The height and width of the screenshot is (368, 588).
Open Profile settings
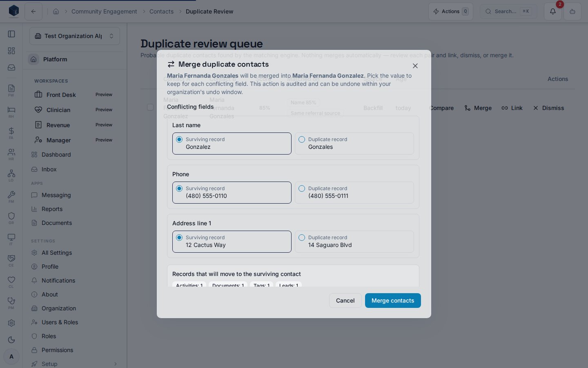tap(75, 267)
